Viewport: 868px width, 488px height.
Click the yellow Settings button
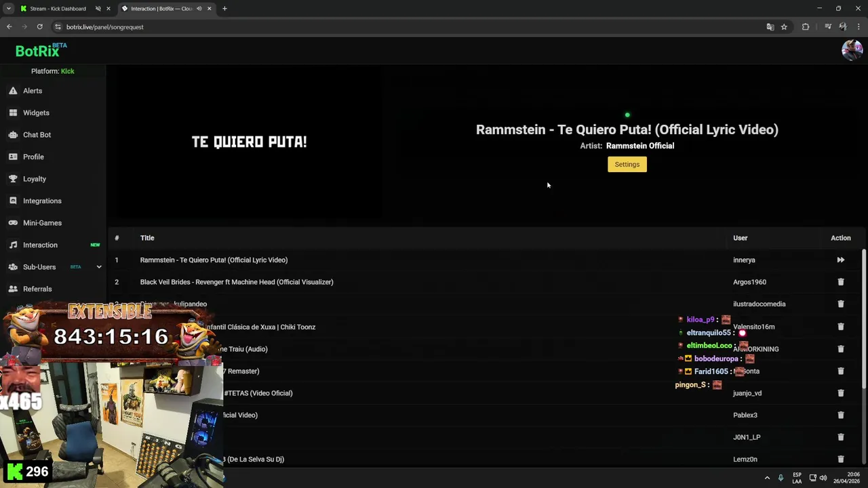627,164
